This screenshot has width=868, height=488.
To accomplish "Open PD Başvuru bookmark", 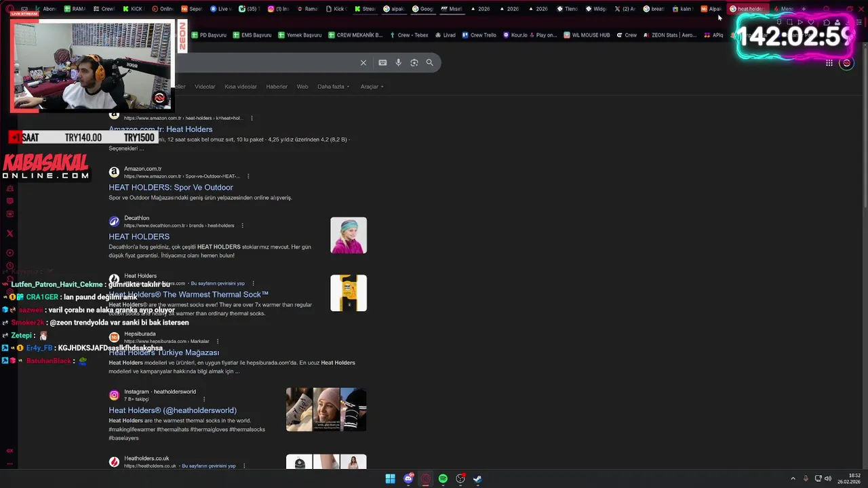I will click(x=209, y=35).
